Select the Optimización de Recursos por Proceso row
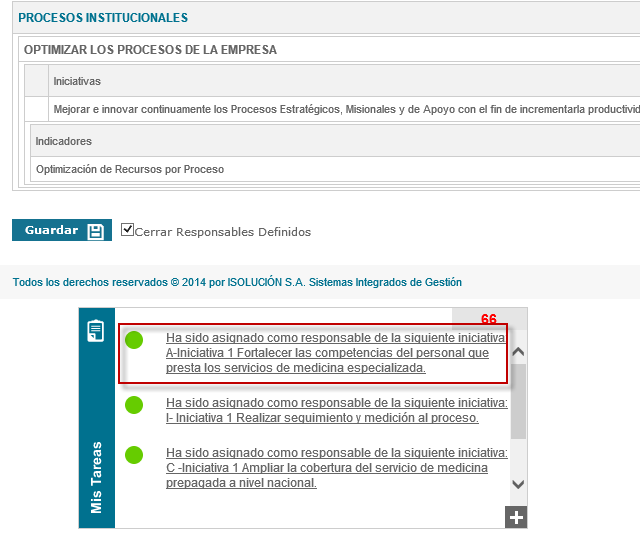 coord(130,169)
